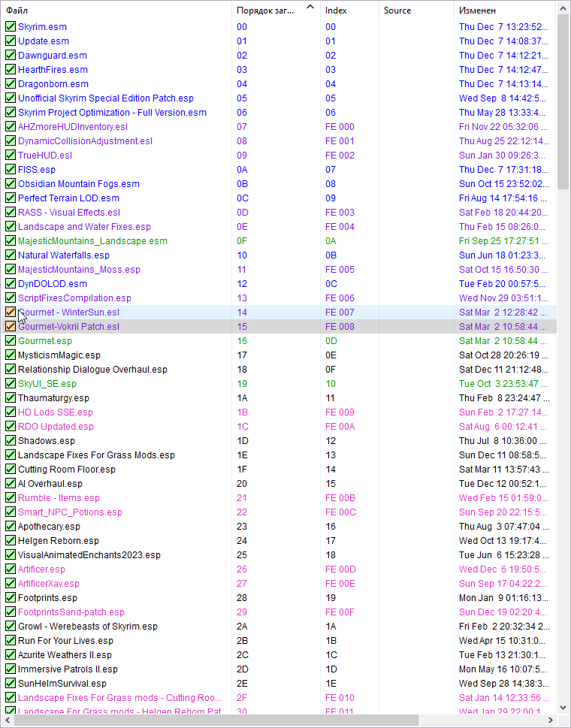Sort by the Изменен column header
The width and height of the screenshot is (571, 728).
[x=505, y=11]
